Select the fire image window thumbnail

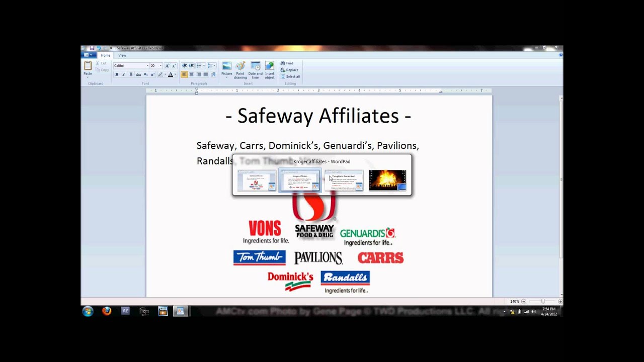coord(387,180)
